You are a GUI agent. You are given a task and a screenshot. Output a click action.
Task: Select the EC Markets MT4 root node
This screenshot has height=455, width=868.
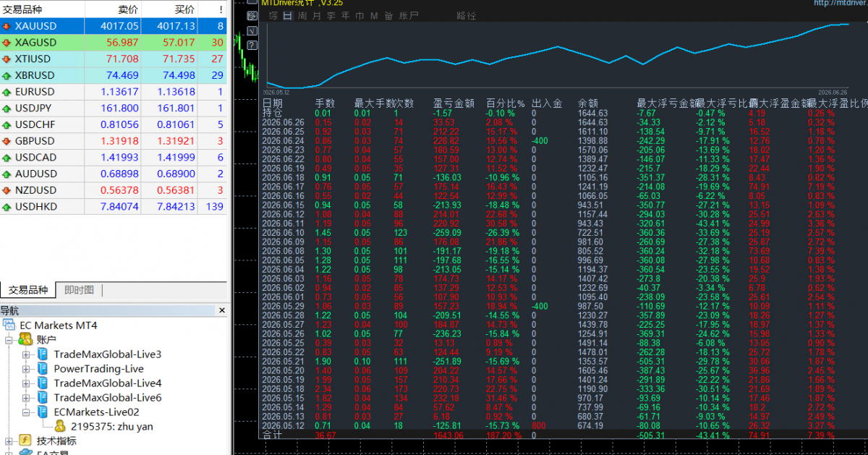tap(58, 325)
